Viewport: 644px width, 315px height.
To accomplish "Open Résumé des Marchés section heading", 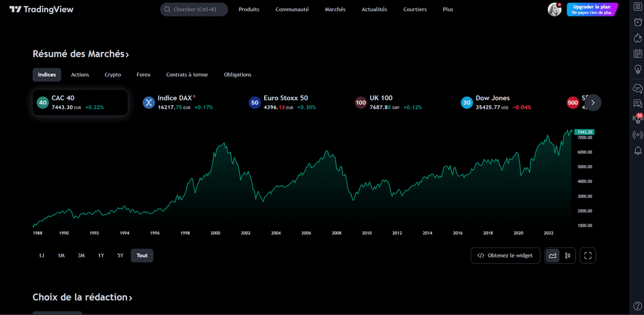I will [x=81, y=54].
